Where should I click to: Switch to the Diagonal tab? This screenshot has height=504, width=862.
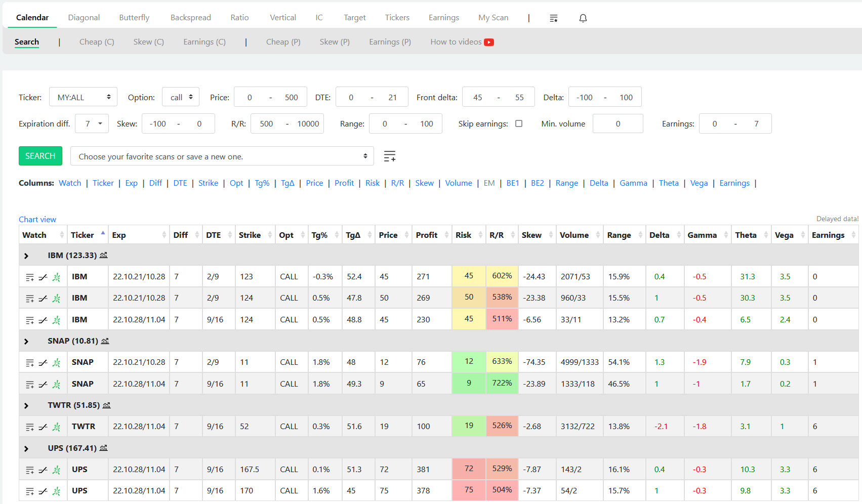[84, 18]
